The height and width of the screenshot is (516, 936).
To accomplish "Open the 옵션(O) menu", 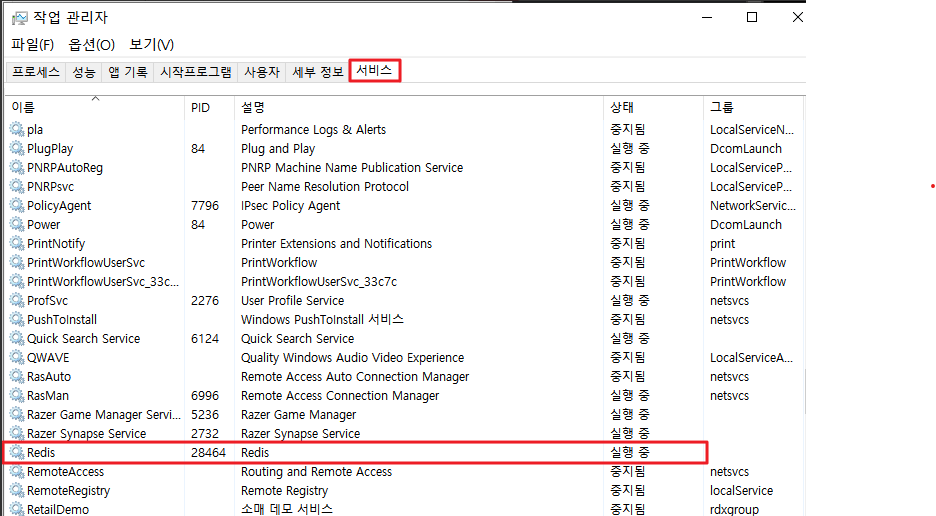I will click(x=91, y=45).
